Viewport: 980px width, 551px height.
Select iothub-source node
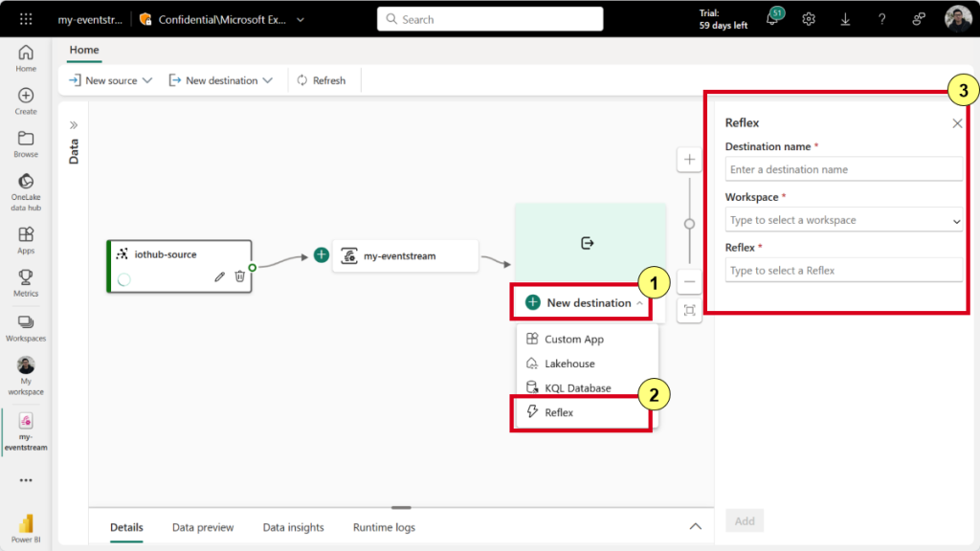tap(179, 266)
